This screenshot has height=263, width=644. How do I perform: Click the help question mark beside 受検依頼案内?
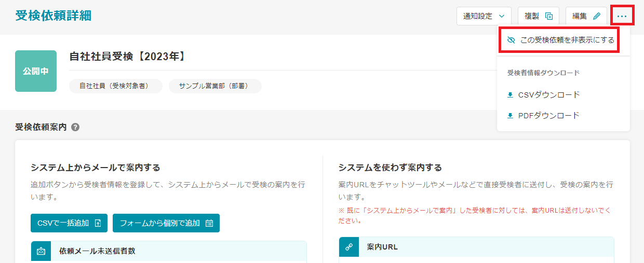coord(75,127)
